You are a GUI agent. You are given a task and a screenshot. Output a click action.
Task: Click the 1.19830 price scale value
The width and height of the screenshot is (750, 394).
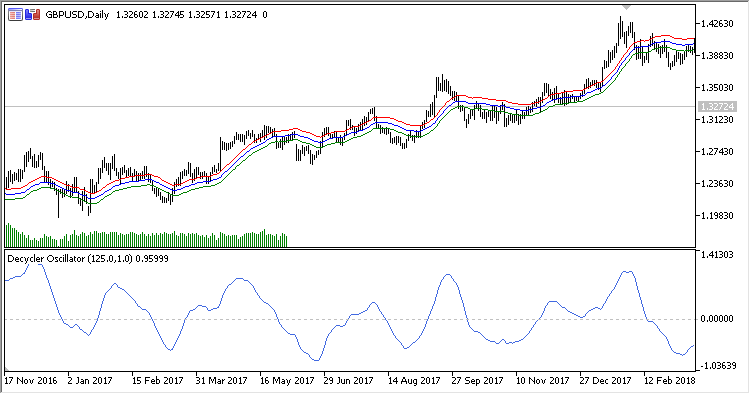tap(717, 216)
